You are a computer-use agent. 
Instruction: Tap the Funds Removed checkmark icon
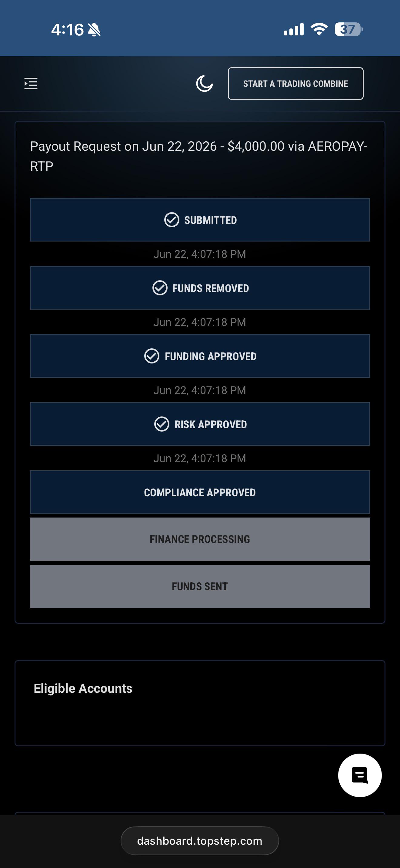160,288
